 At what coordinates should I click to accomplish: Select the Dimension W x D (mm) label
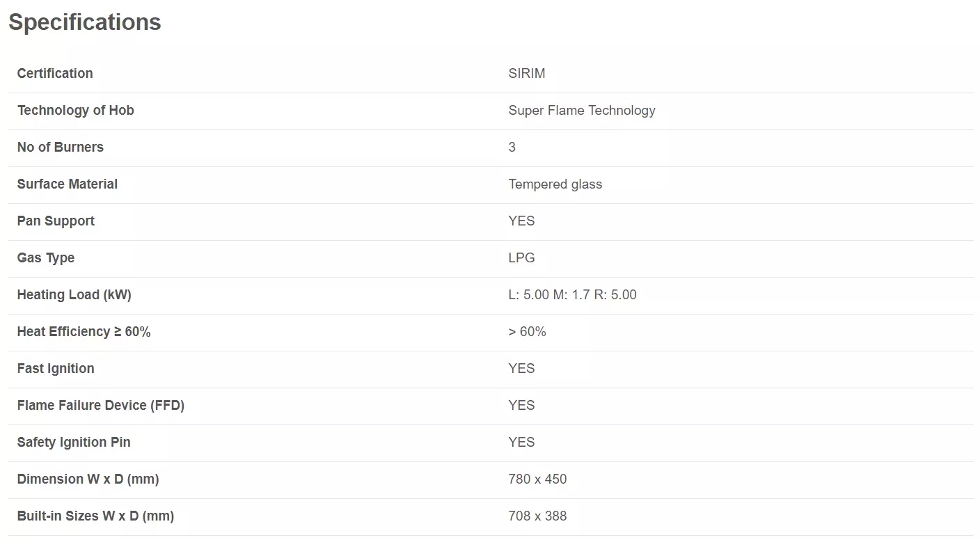point(88,479)
